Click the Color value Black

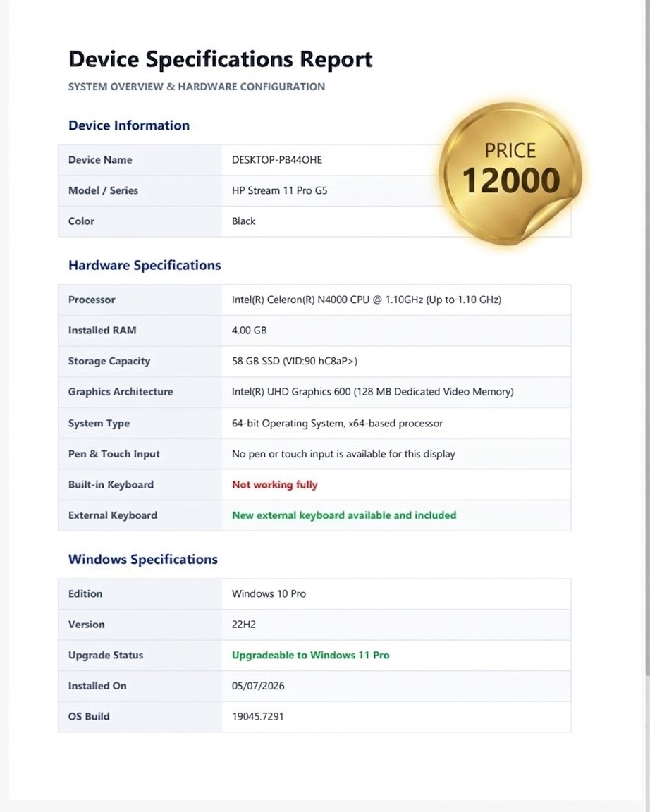(x=243, y=221)
